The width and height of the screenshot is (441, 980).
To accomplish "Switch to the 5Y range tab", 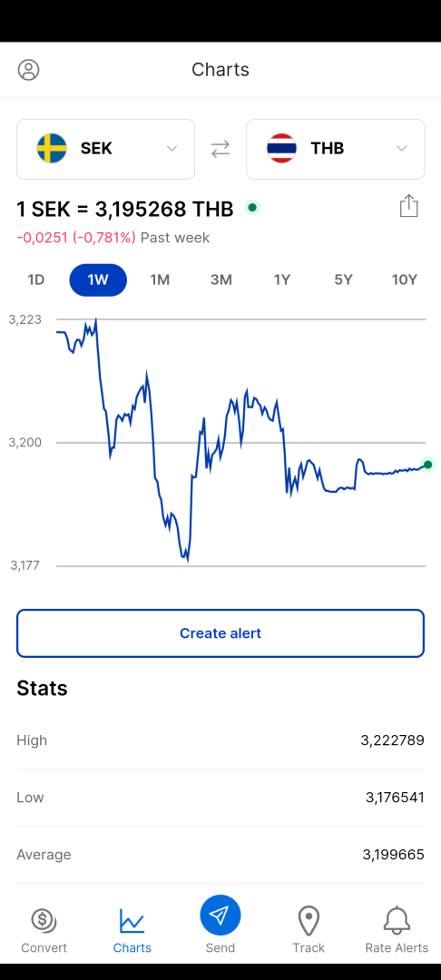I will (344, 280).
